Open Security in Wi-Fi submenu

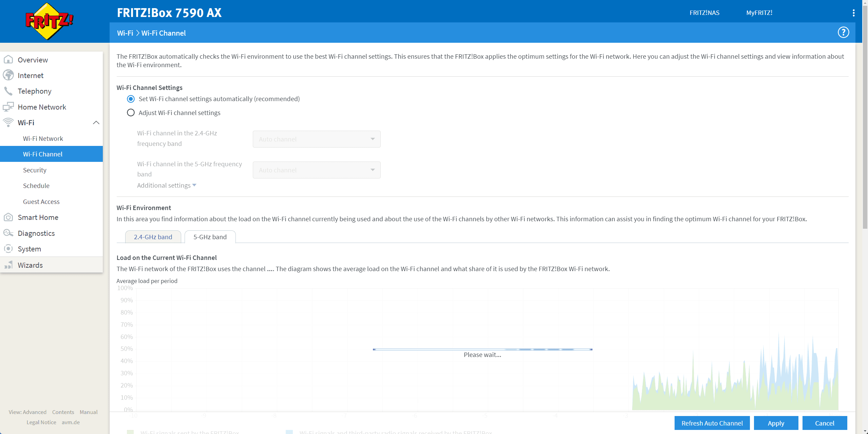click(35, 170)
